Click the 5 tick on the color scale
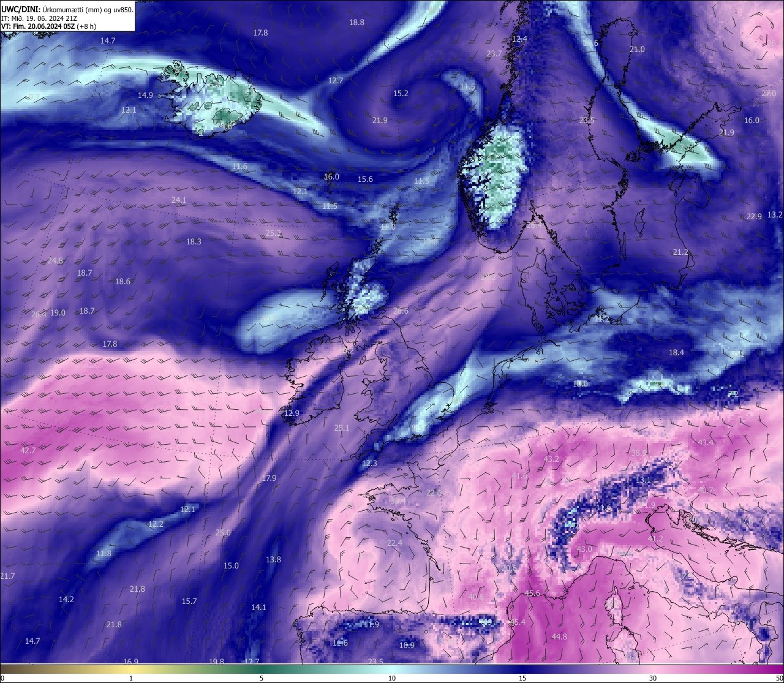The height and width of the screenshot is (683, 784). tap(262, 678)
